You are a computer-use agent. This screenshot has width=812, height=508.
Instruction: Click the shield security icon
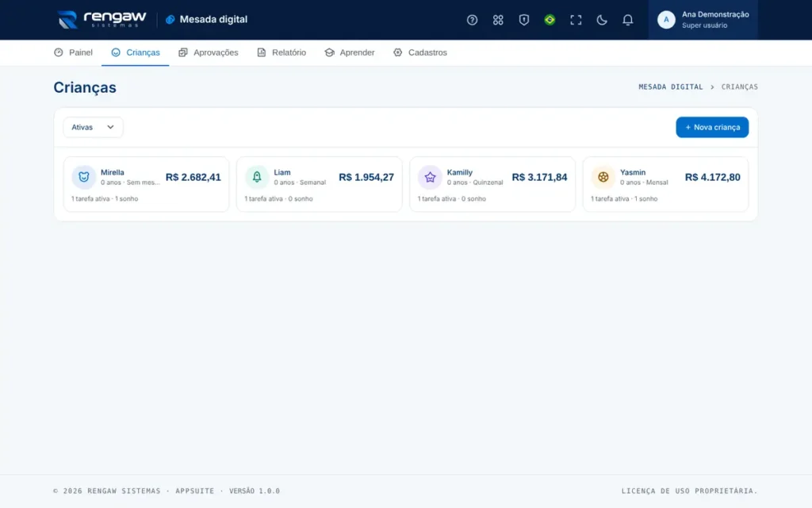tap(523, 20)
